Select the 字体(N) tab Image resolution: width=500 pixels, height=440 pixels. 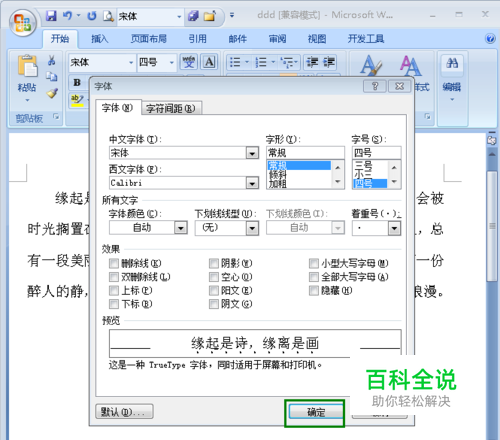[x=117, y=108]
